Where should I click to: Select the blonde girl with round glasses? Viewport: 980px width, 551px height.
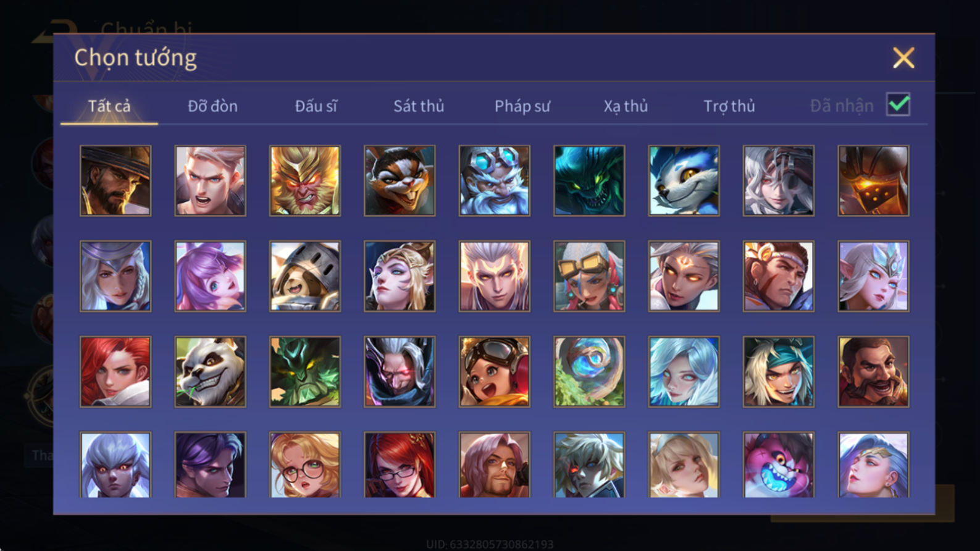(x=305, y=465)
